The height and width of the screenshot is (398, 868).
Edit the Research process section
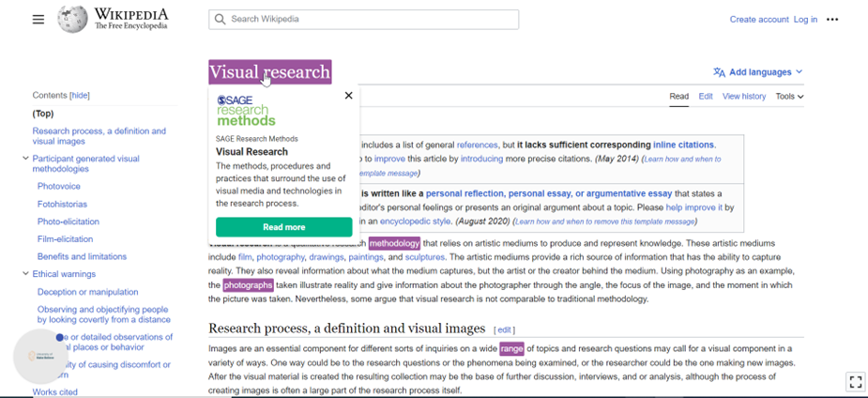click(504, 329)
